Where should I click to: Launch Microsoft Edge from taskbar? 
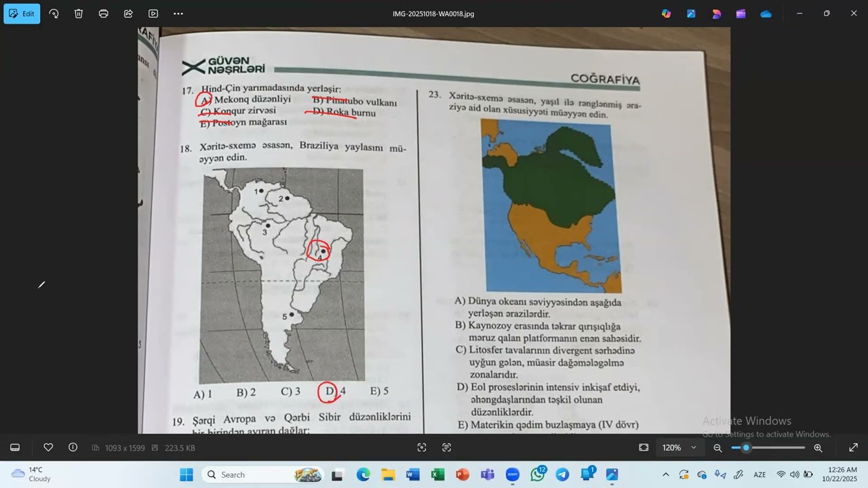(363, 474)
